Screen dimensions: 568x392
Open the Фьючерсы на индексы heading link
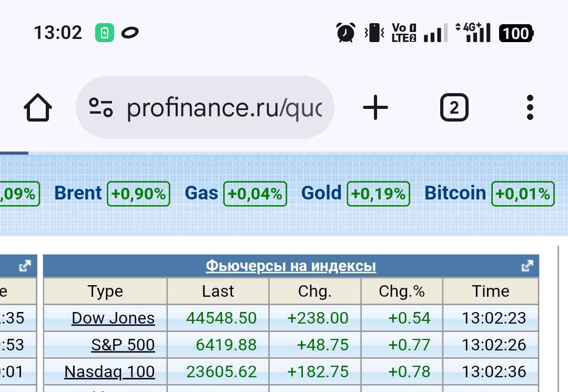pyautogui.click(x=291, y=266)
